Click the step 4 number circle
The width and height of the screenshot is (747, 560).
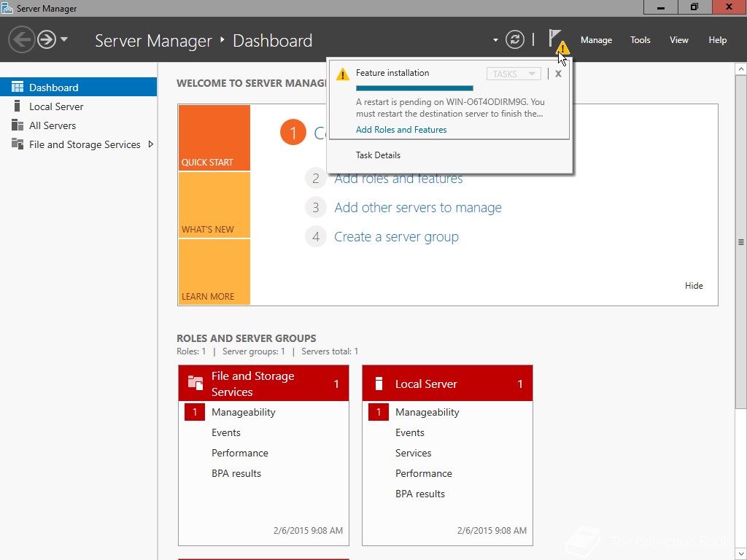(315, 237)
